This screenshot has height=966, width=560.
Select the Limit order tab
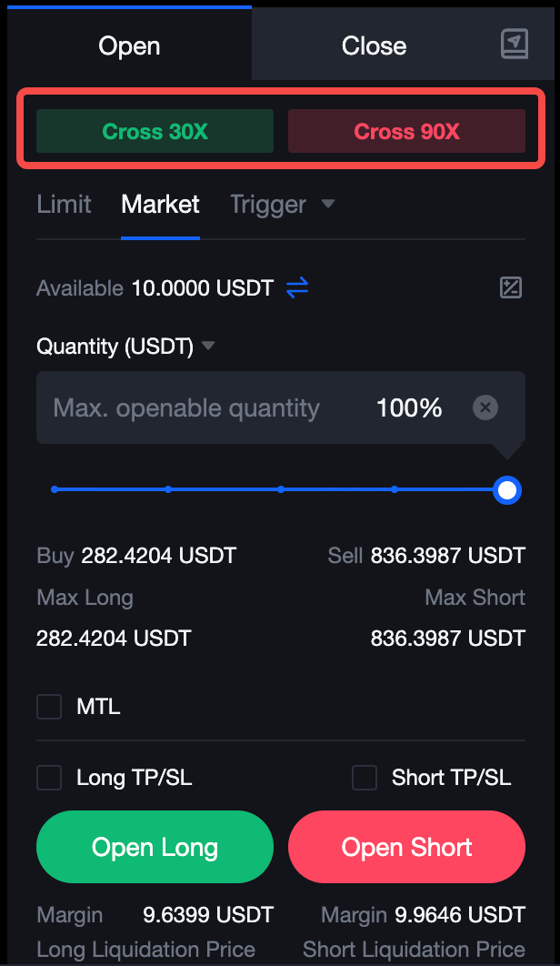[64, 204]
